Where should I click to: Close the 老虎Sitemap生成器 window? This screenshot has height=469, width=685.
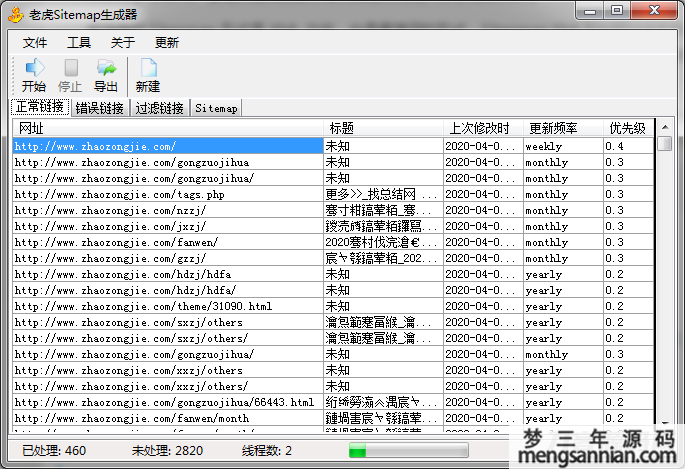tap(654, 10)
